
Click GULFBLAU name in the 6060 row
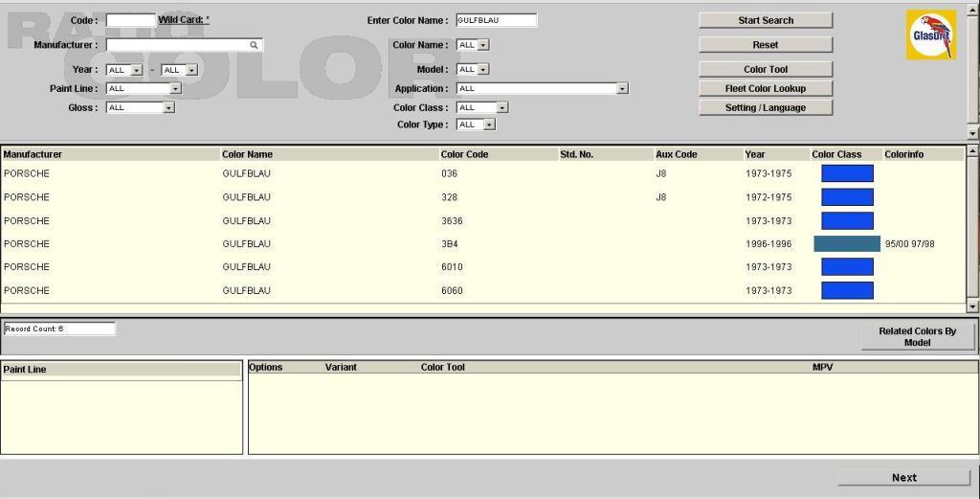coord(246,291)
